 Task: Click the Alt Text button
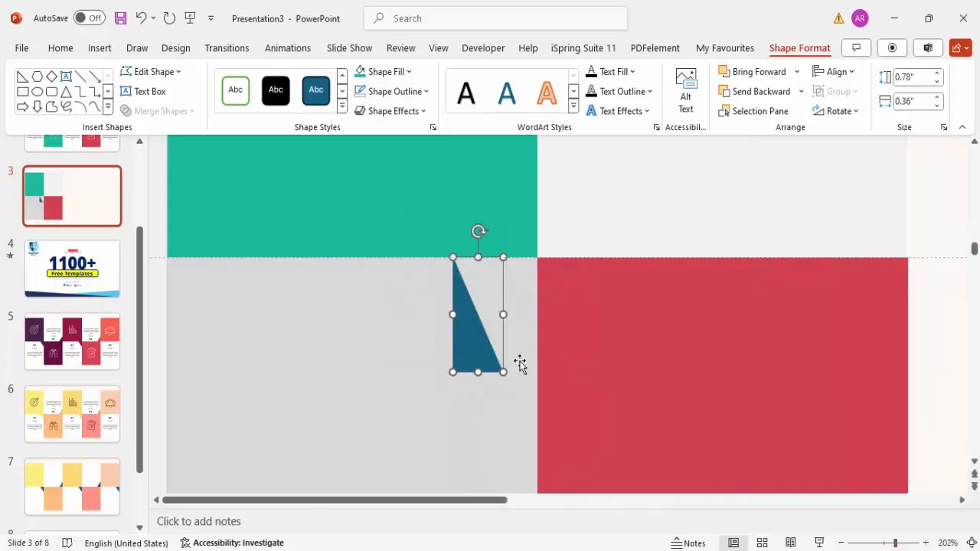click(x=686, y=91)
